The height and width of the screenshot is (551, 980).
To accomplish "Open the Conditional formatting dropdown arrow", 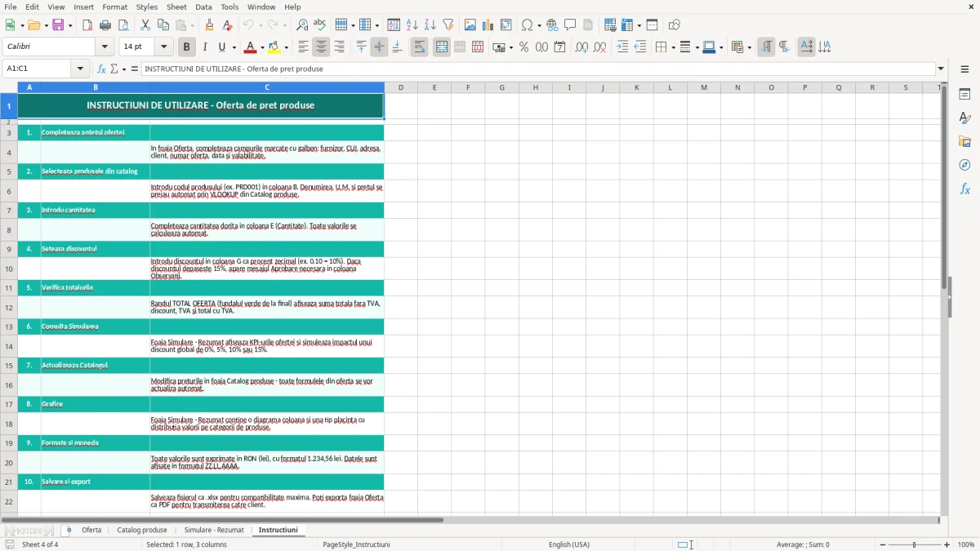I will click(749, 47).
